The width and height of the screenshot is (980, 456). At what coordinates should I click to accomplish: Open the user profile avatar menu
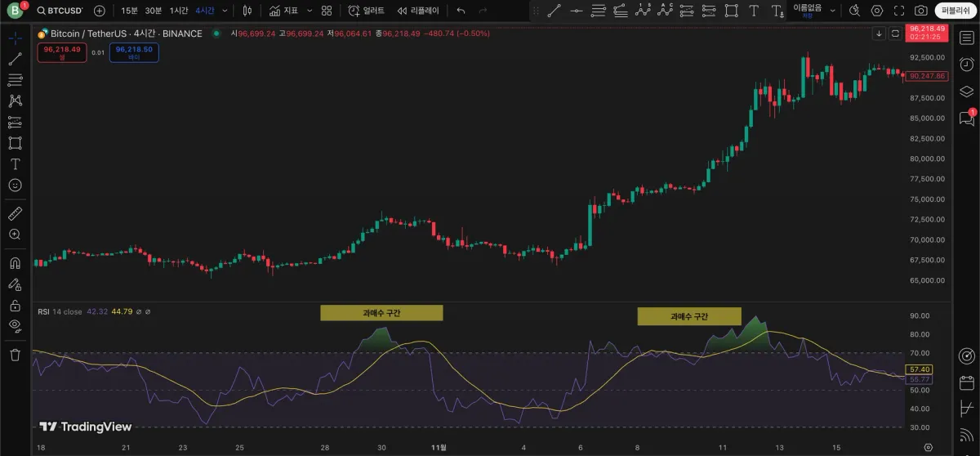[x=14, y=11]
